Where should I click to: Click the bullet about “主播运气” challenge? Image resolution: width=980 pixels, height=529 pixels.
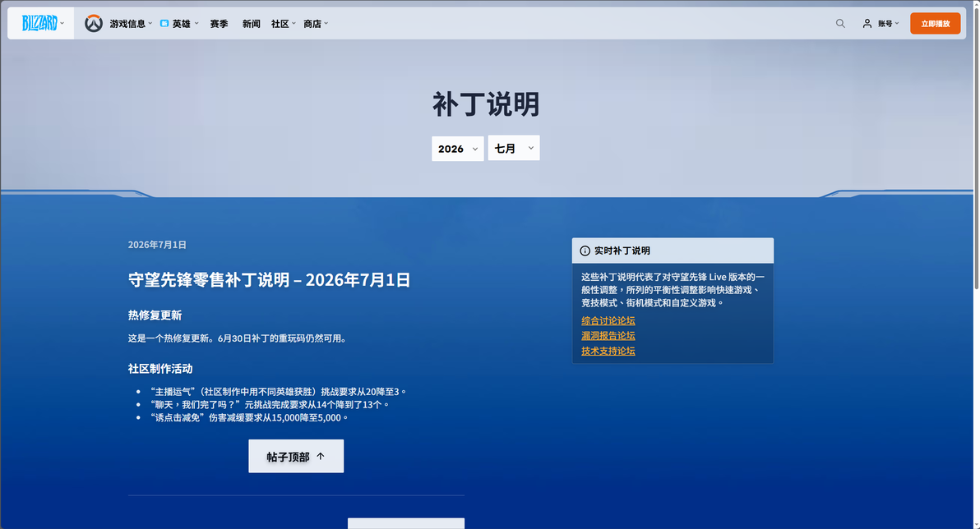coord(278,392)
